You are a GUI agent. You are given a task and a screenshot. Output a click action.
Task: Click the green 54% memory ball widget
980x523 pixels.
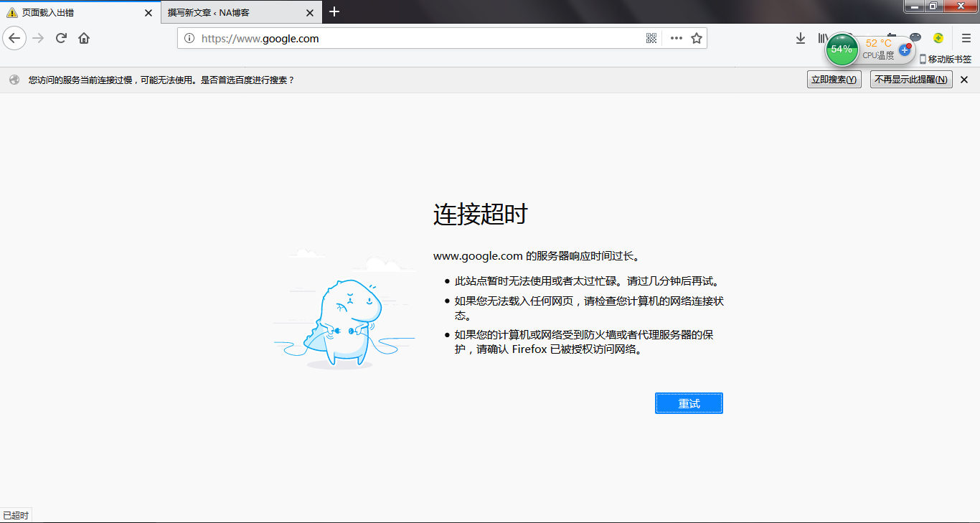842,50
